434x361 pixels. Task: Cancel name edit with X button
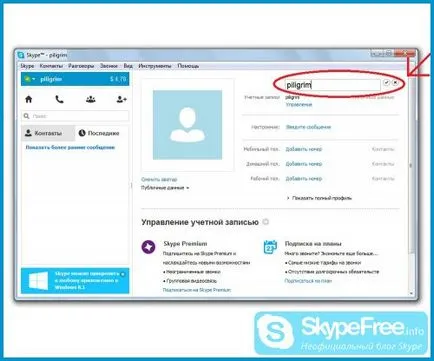tap(395, 83)
